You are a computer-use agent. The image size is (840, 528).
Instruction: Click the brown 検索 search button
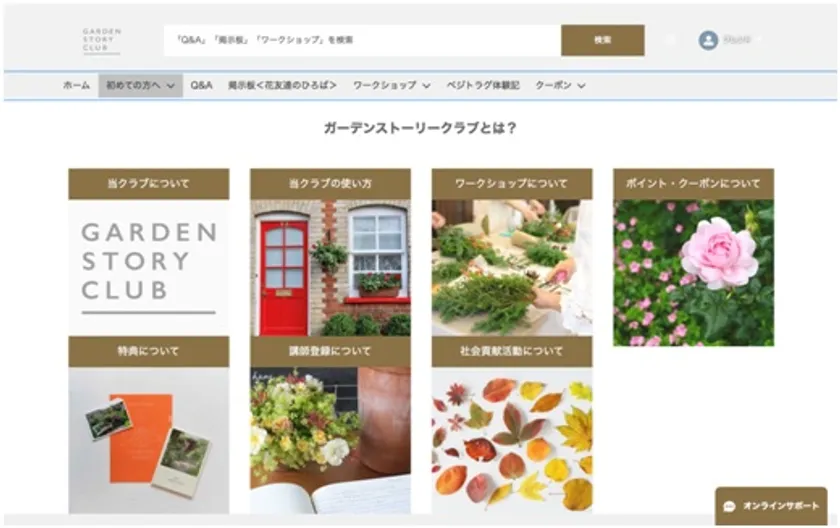(603, 40)
